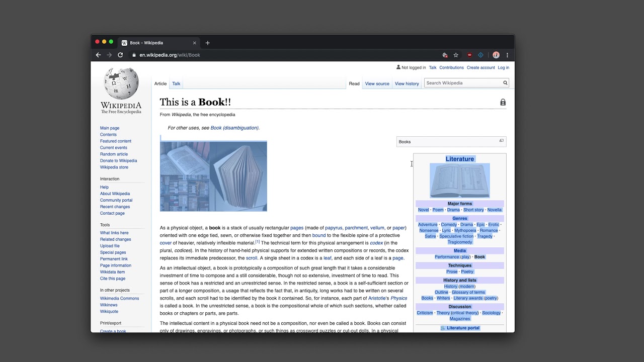Open Current events
Screen dimensions: 644x362
coord(114,148)
